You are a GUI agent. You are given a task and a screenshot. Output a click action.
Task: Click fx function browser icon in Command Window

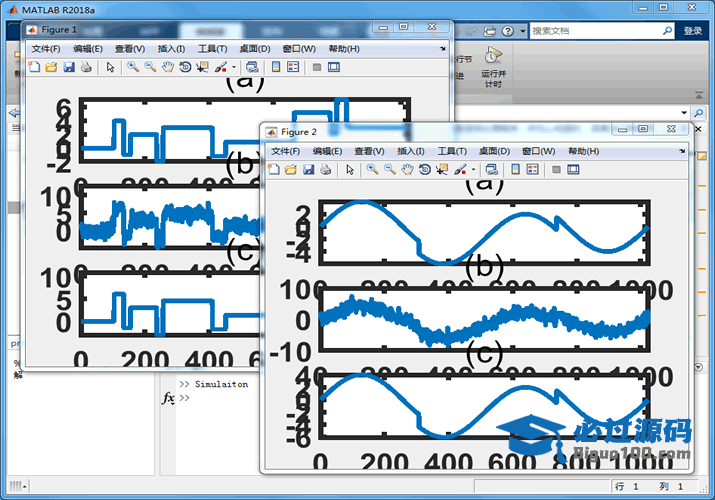[x=168, y=398]
